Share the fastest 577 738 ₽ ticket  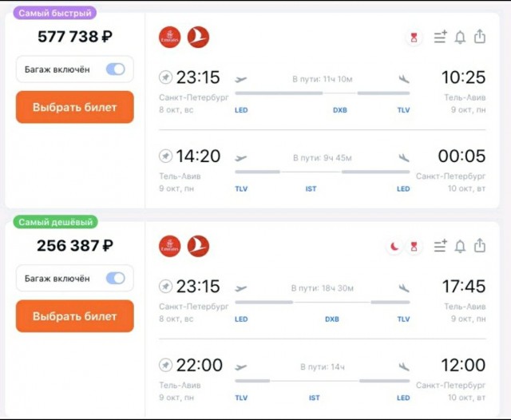tap(480, 37)
